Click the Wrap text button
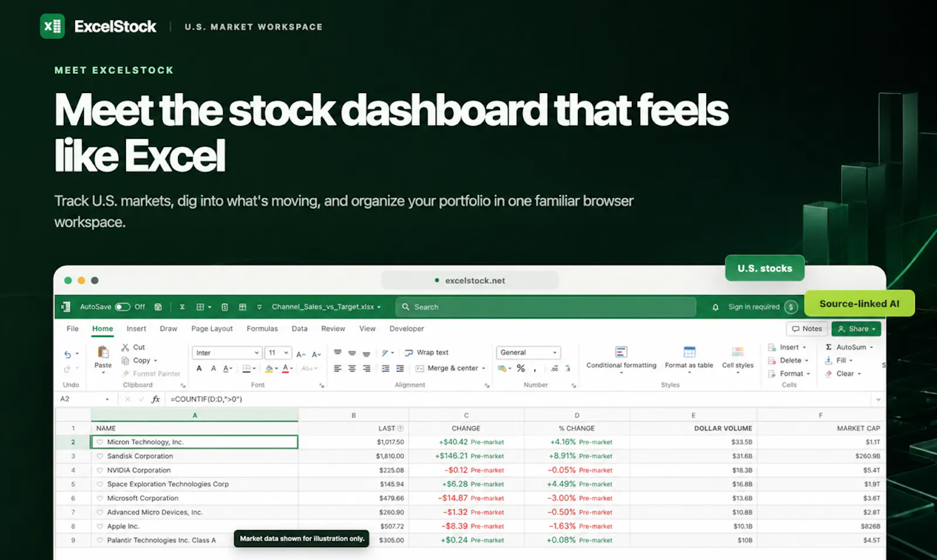The image size is (937, 560). coord(426,352)
